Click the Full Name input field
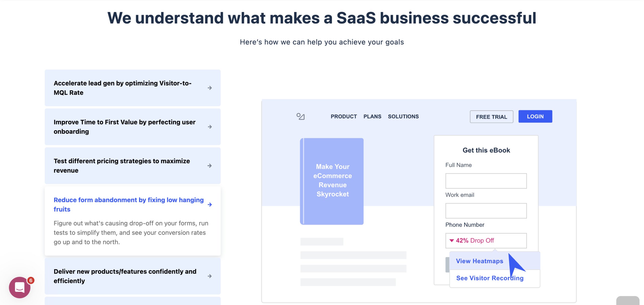 coord(486,181)
